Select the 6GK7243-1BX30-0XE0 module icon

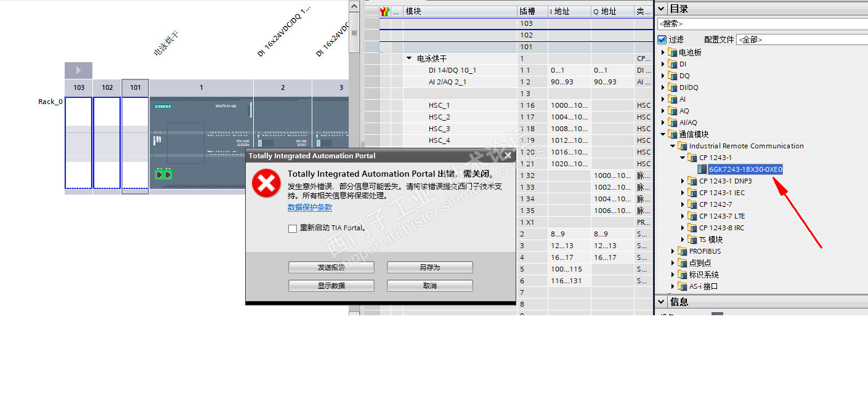pos(702,169)
